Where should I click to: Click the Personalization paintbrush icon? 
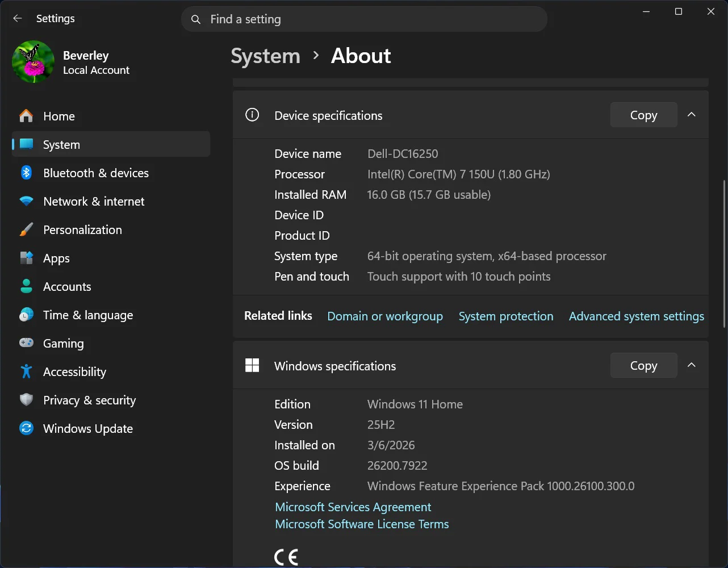pyautogui.click(x=26, y=229)
